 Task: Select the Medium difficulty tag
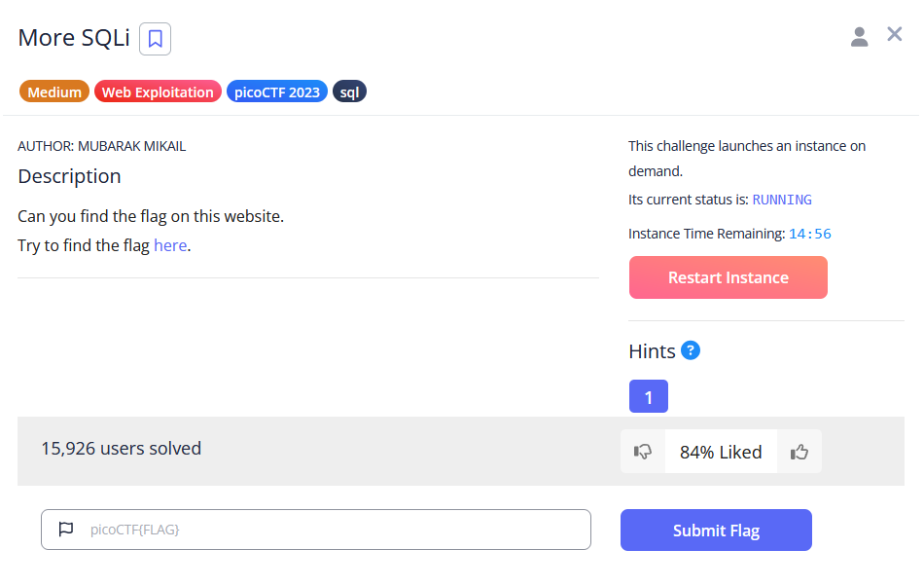point(54,92)
